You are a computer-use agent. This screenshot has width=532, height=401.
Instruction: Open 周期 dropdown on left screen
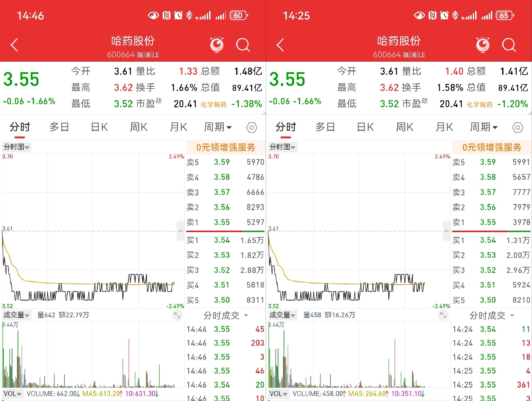tap(218, 127)
